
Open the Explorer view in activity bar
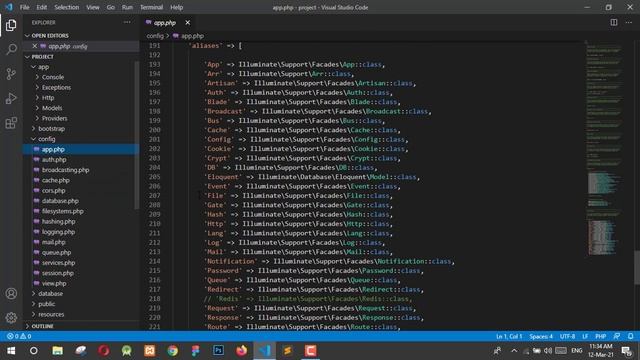pyautogui.click(x=11, y=25)
